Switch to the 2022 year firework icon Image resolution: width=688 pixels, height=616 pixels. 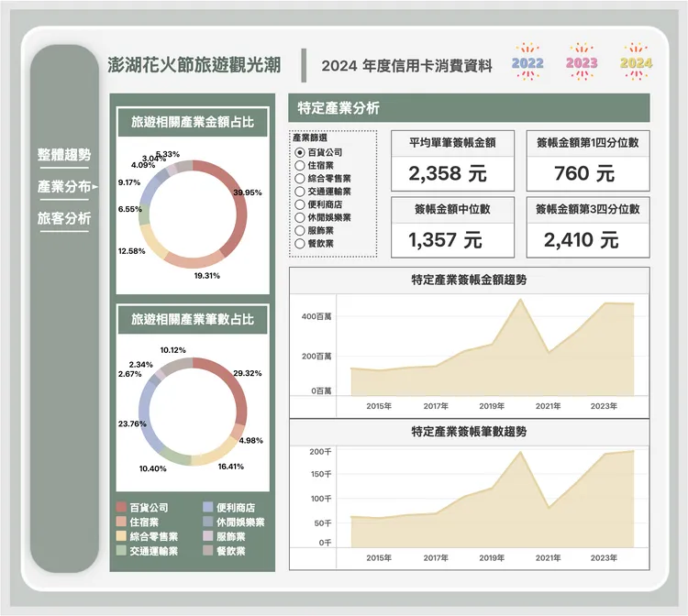click(x=527, y=61)
